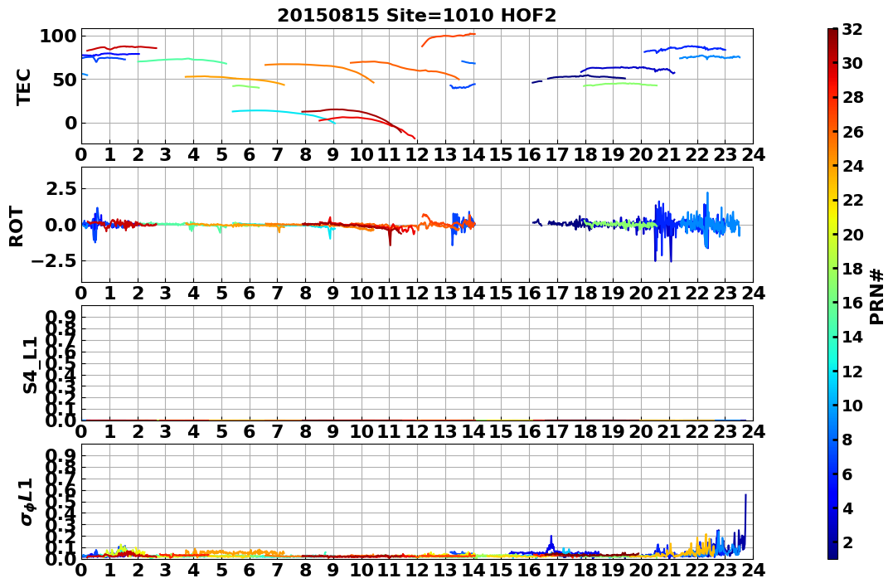Viewport: 893px width, 588px height.
Task: Click colorbar tick label "28"
Action: (852, 97)
